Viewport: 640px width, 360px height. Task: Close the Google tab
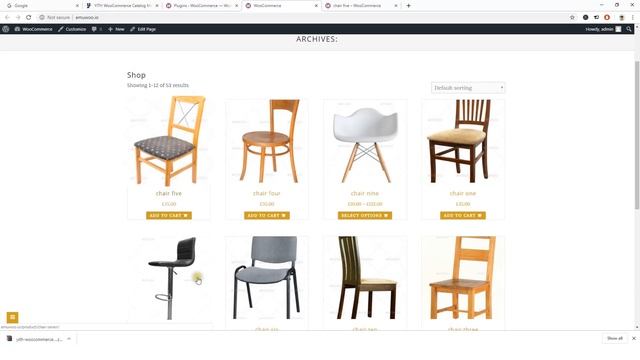pyautogui.click(x=77, y=6)
